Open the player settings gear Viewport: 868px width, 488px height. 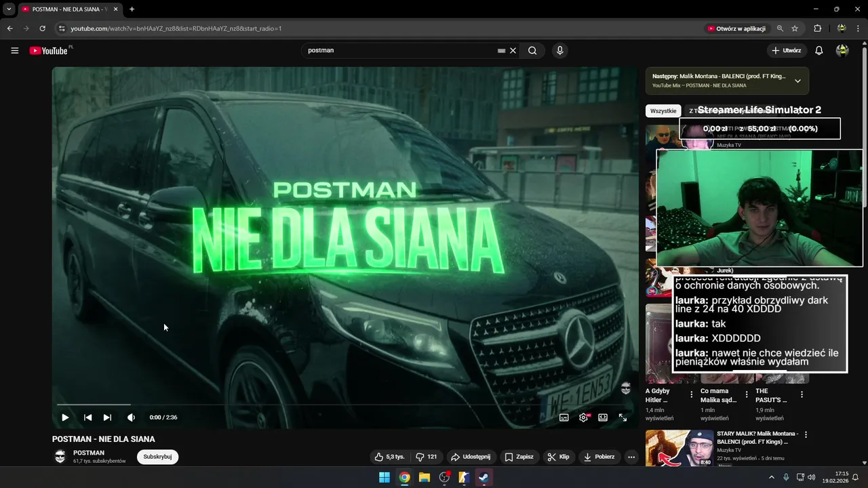[x=583, y=418]
